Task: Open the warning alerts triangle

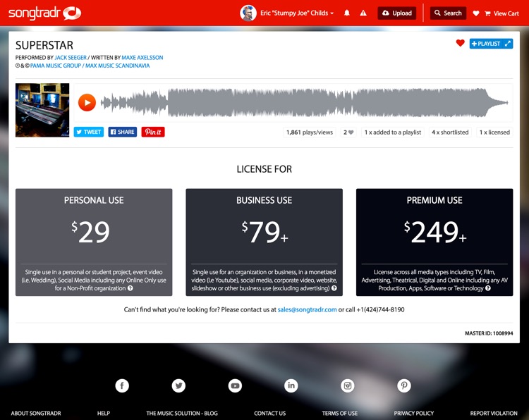Action: (363, 13)
